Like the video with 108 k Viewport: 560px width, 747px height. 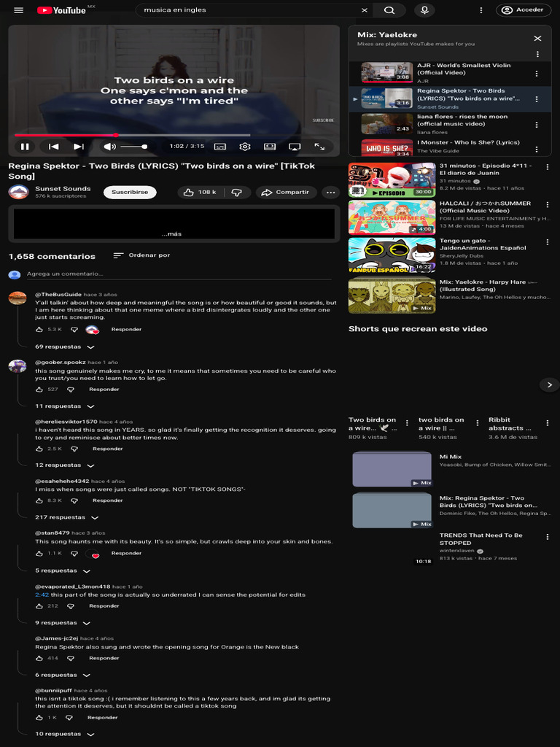tap(200, 192)
